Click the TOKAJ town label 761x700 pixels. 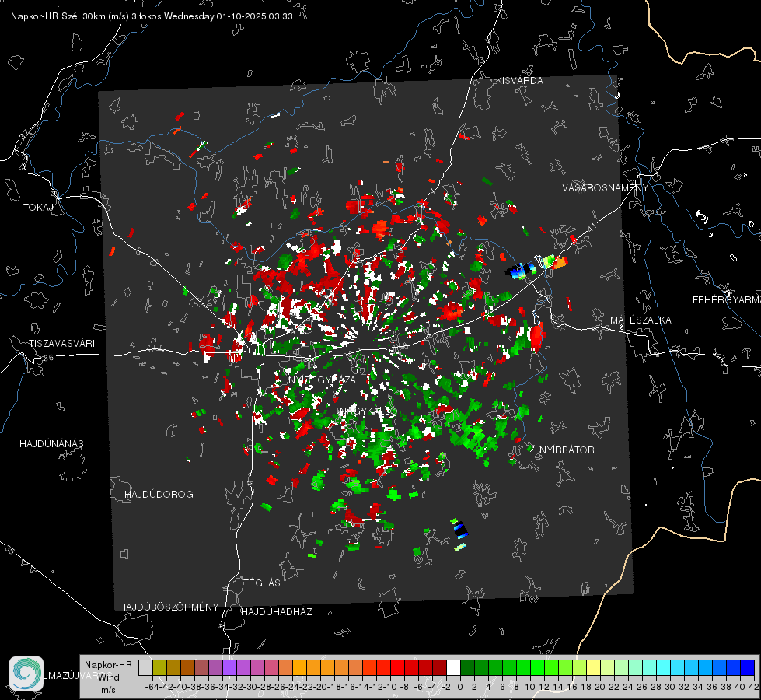point(38,208)
